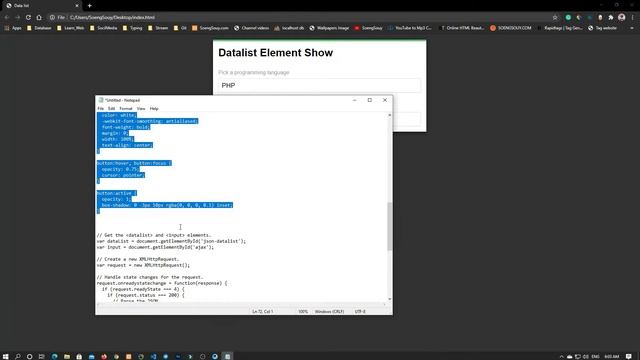The width and height of the screenshot is (640, 360).
Task: Select the Data list browser tab
Action: point(41,6)
